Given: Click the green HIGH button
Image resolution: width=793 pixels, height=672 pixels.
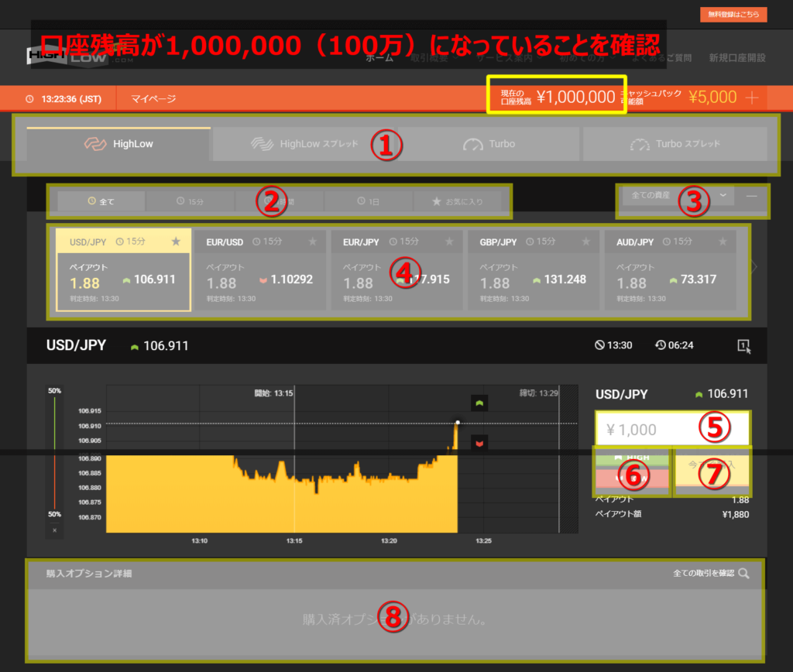Looking at the screenshot, I should (632, 458).
